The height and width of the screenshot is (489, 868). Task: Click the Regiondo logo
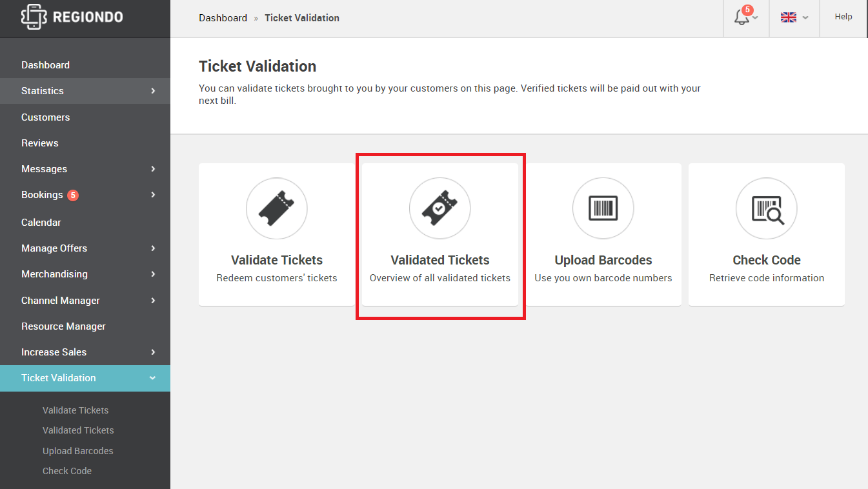(72, 17)
